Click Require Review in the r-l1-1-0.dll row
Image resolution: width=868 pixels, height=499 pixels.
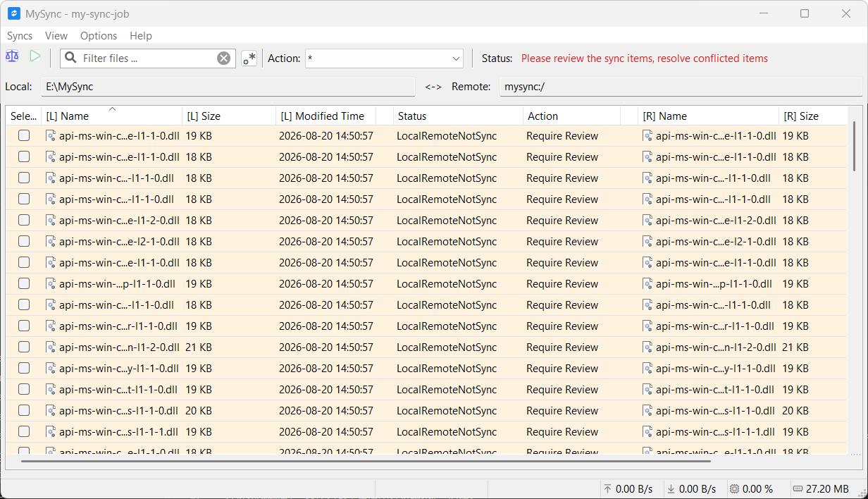click(x=562, y=326)
